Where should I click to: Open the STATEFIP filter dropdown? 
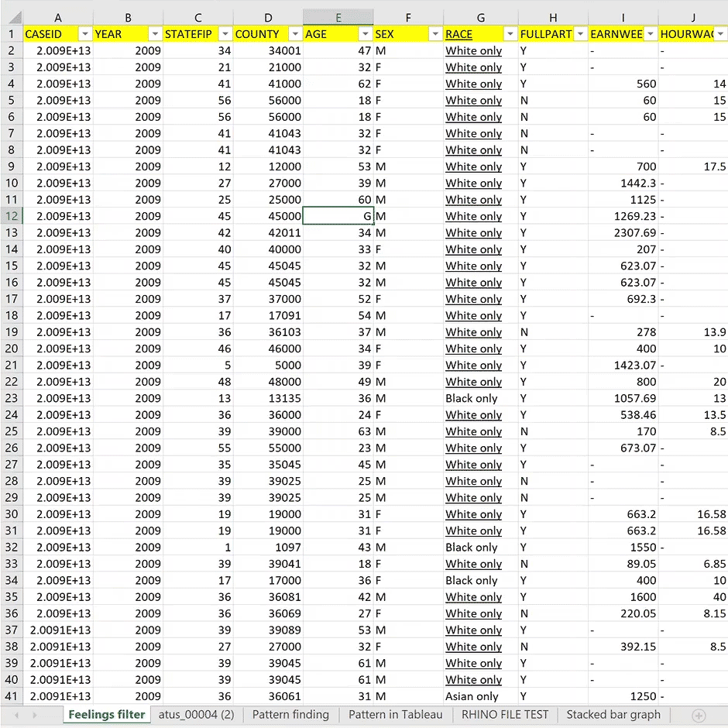225,34
